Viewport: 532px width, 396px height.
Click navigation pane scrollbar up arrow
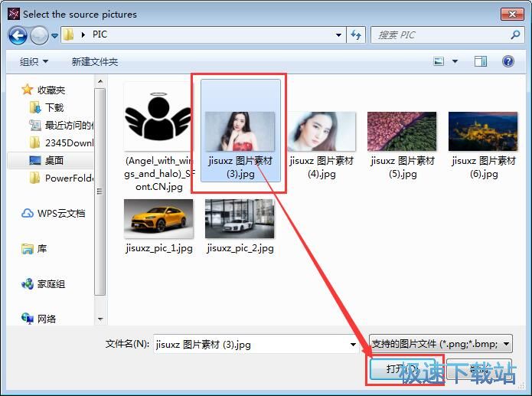pos(100,81)
